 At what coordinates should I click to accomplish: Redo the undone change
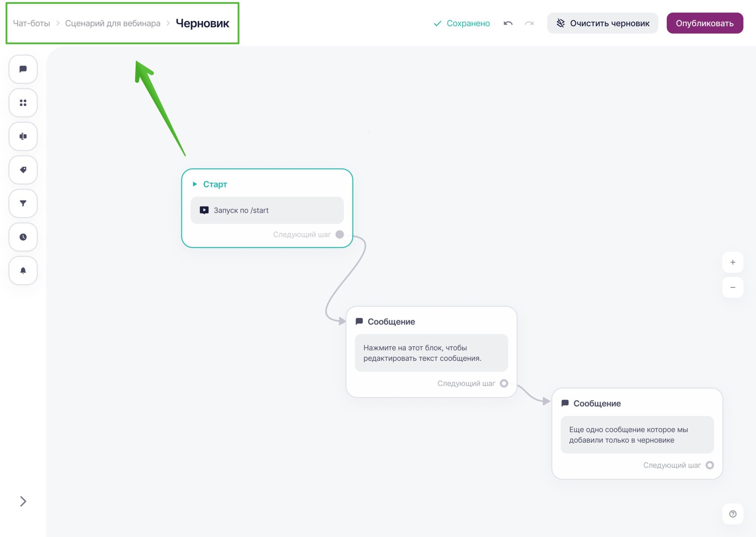pos(529,23)
